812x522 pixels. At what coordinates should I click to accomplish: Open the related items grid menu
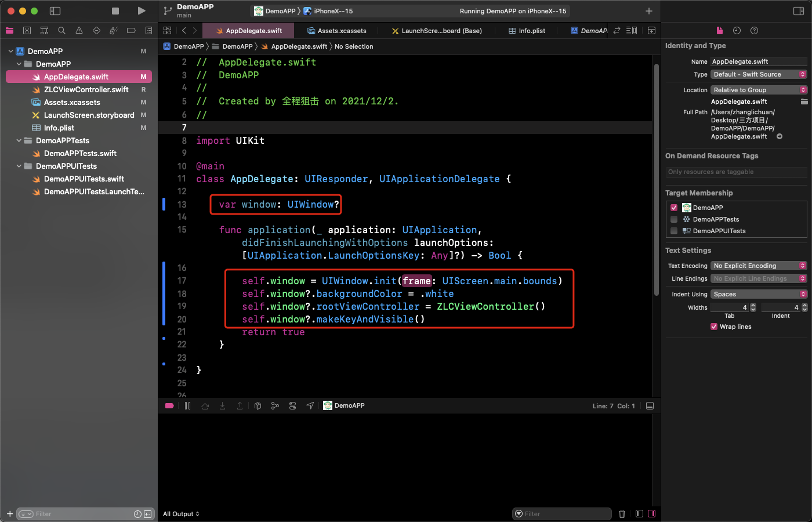point(167,30)
